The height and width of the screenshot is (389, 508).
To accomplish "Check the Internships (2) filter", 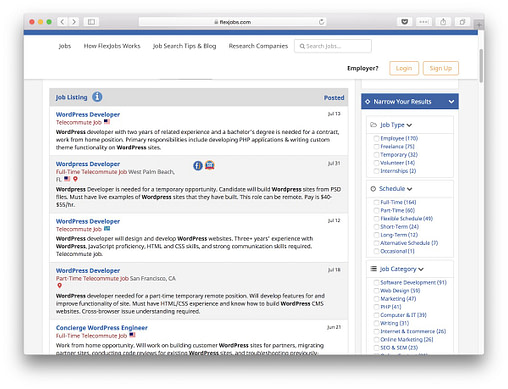I will click(376, 171).
